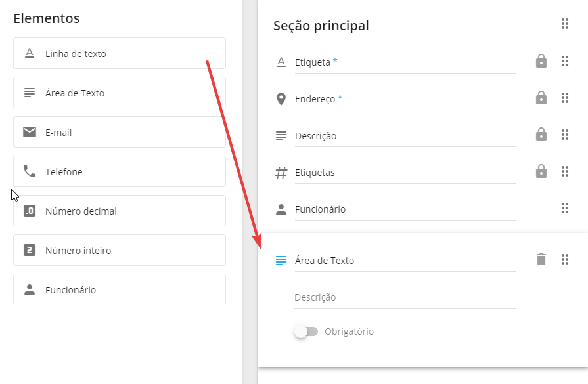
Task: Select the Linha de texto element
Action: (x=120, y=53)
